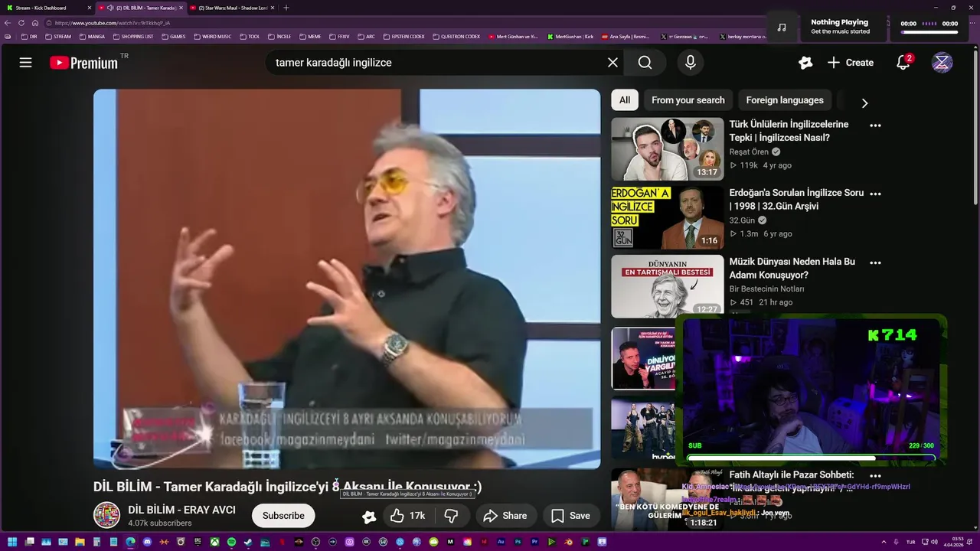Image resolution: width=980 pixels, height=551 pixels.
Task: Open File Explorer from the taskbar
Action: click(80, 543)
